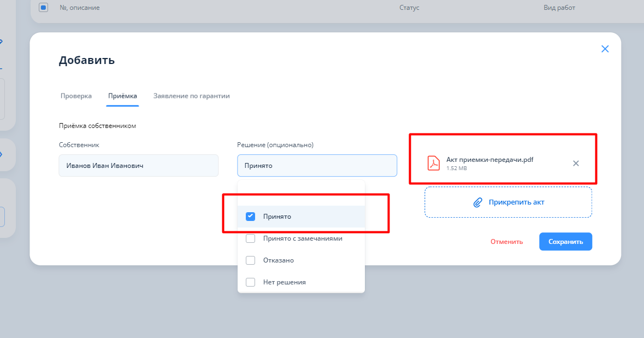Click the red PDF file icon
Image resolution: width=644 pixels, height=338 pixels.
click(434, 163)
